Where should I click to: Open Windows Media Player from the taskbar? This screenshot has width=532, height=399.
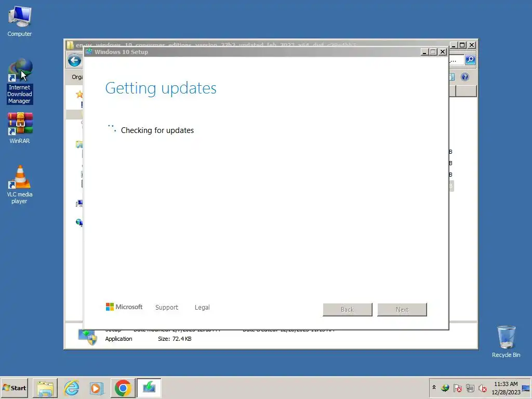tap(96, 388)
